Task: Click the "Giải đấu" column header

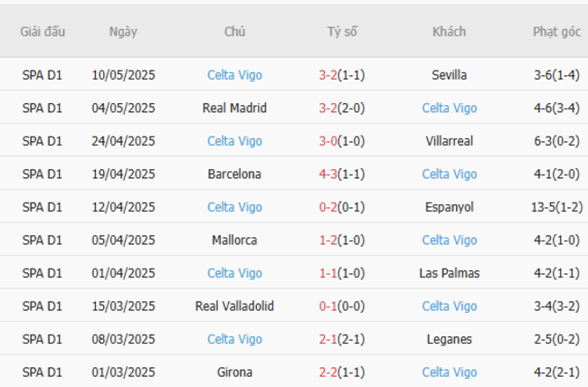Action: point(43,32)
